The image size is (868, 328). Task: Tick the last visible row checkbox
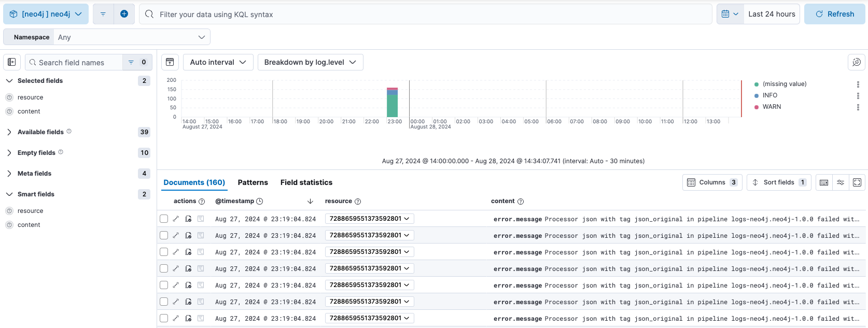tap(164, 318)
